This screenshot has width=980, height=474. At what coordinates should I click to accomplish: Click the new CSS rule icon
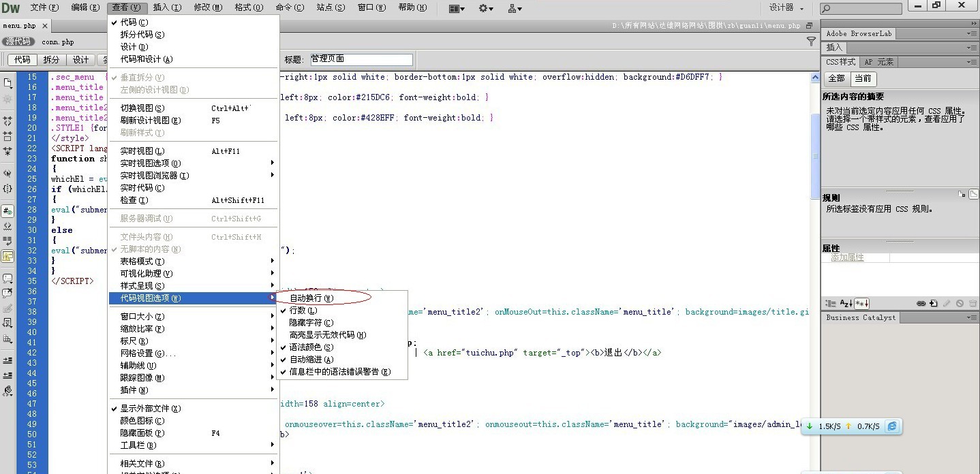(934, 303)
